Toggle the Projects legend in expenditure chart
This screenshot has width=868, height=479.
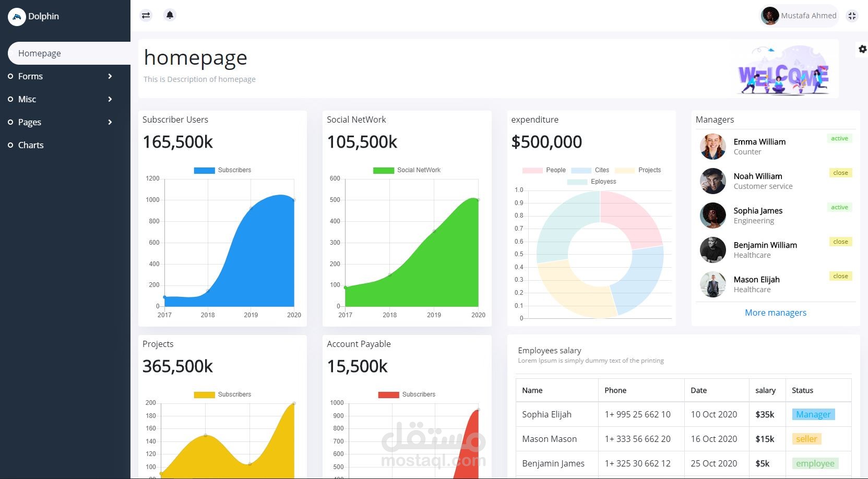click(x=638, y=170)
